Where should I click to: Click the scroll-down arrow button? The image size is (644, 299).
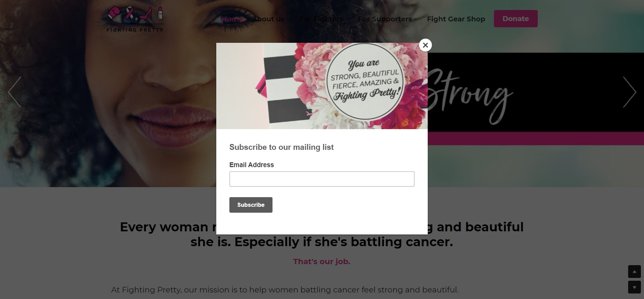[x=634, y=287]
